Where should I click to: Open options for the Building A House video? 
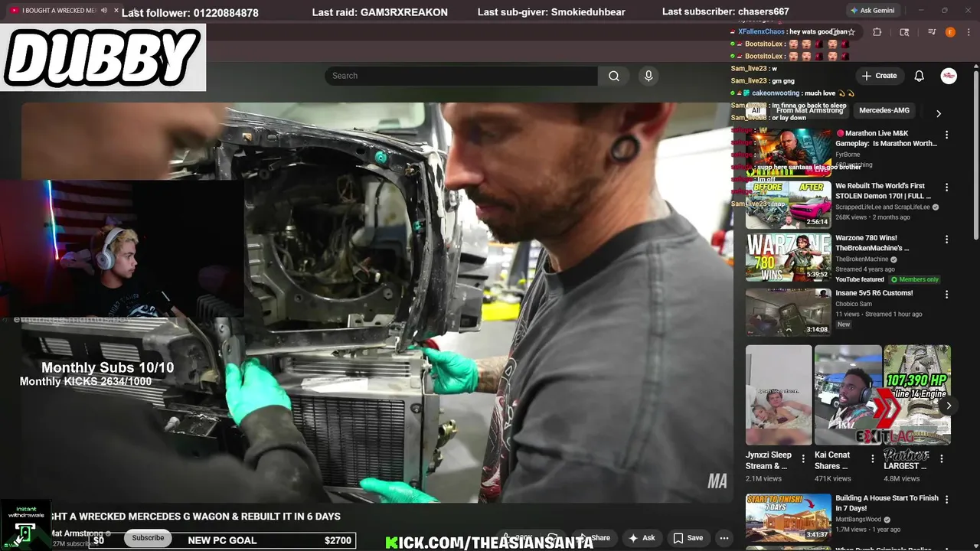pyautogui.click(x=946, y=499)
